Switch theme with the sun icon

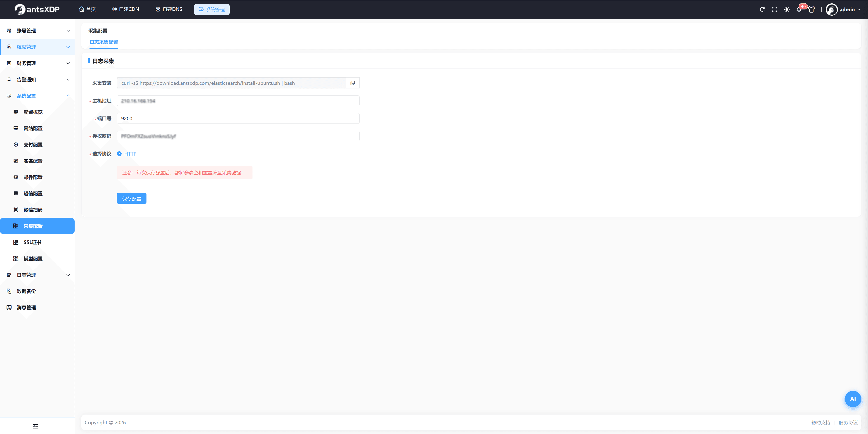tap(786, 9)
